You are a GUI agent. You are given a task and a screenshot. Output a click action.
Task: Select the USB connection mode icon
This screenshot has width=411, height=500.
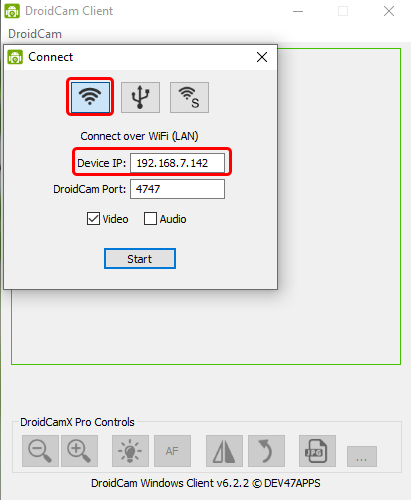[x=140, y=97]
